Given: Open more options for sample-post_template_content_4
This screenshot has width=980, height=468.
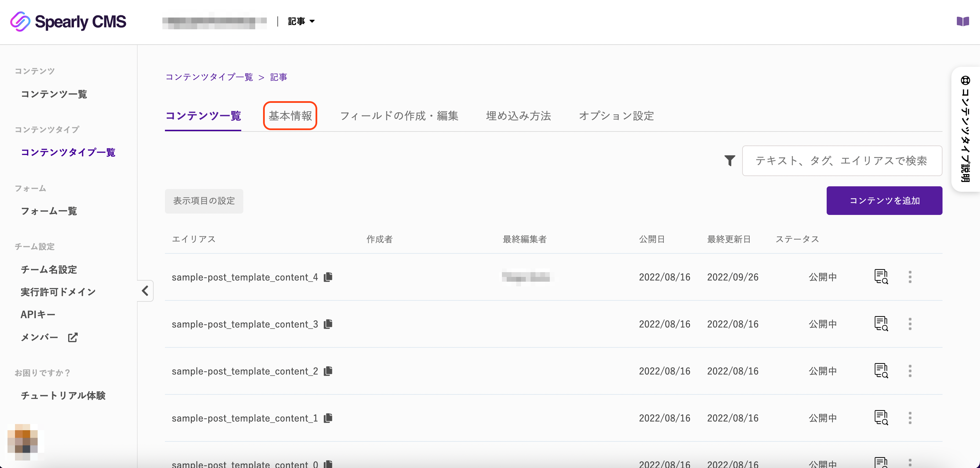Looking at the screenshot, I should coord(909,277).
